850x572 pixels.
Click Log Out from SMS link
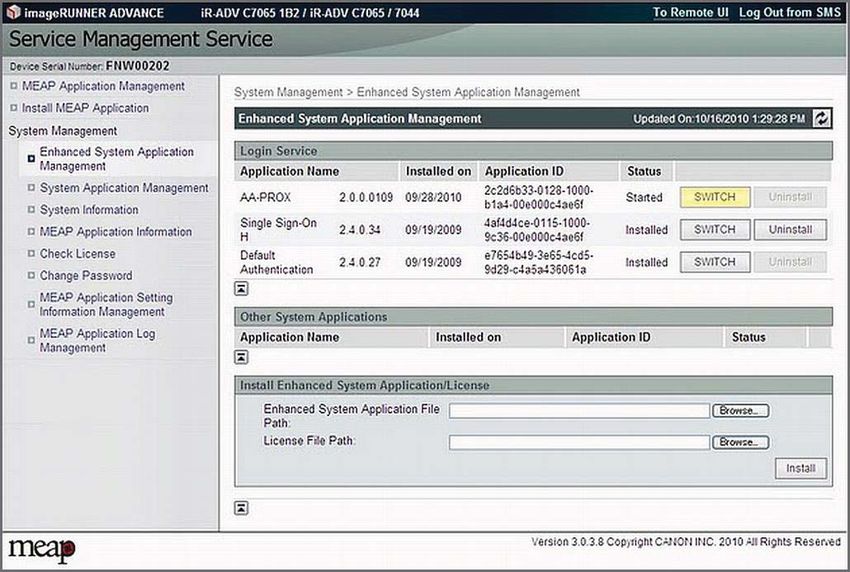(x=790, y=12)
